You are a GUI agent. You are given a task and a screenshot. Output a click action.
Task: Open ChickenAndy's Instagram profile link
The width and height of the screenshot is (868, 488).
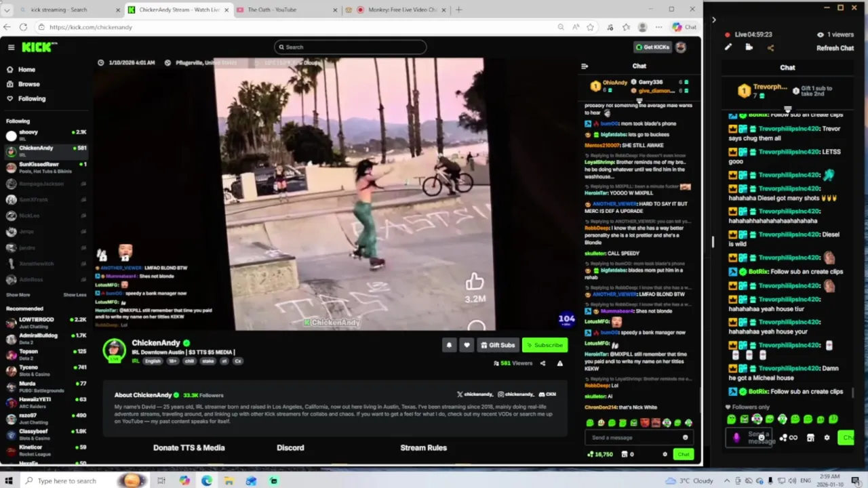[516, 394]
